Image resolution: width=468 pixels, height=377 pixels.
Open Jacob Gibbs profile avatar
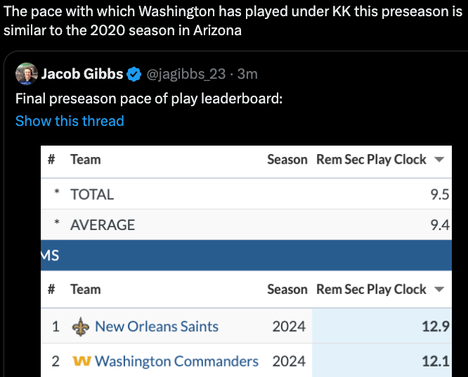pyautogui.click(x=26, y=74)
